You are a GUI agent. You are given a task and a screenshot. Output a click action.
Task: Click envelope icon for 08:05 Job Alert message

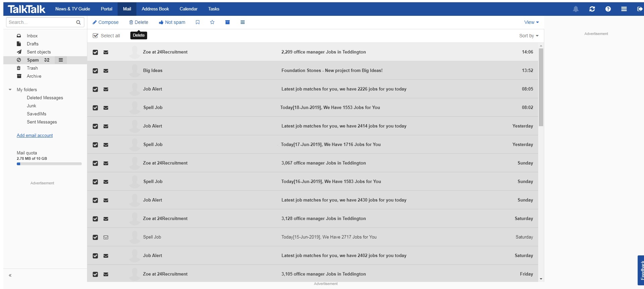tap(106, 89)
